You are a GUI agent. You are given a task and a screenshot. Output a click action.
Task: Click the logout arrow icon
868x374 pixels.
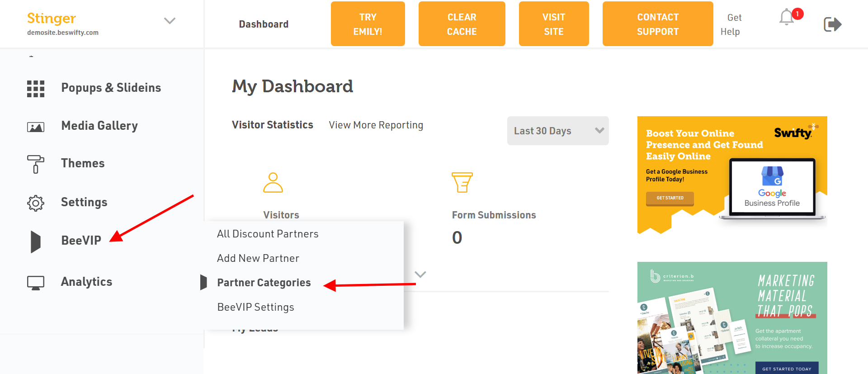tap(832, 24)
